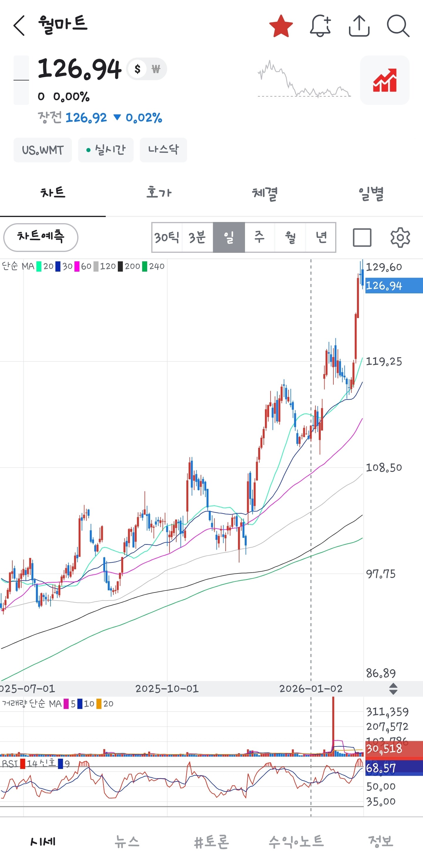Tap the 실시간 real-time tag
This screenshot has height=868, width=423.
coord(106,150)
